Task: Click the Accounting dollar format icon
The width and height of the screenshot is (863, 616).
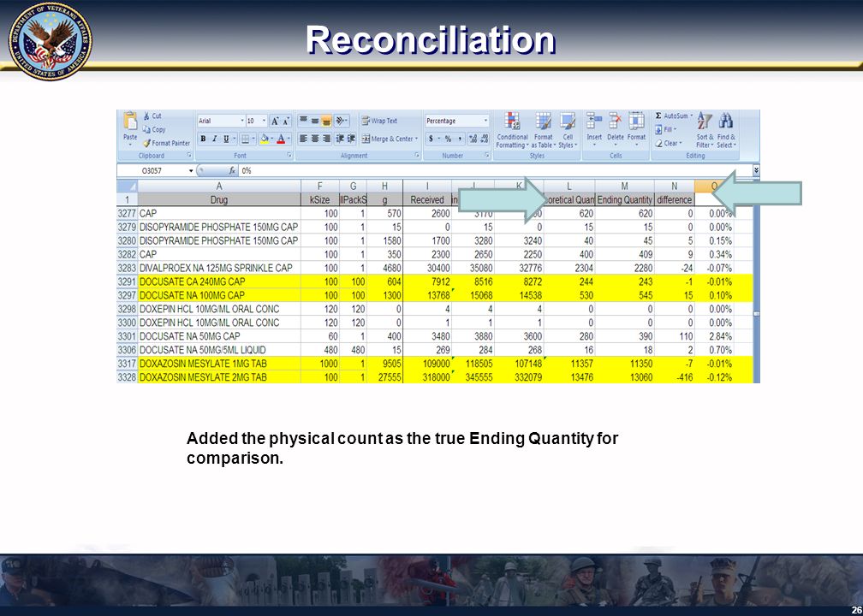Action: coord(431,139)
